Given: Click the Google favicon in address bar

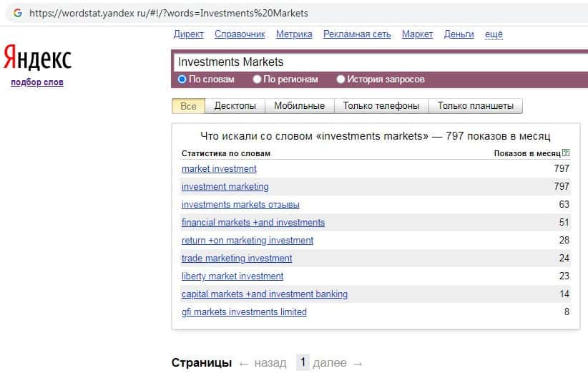Looking at the screenshot, I should tap(17, 14).
